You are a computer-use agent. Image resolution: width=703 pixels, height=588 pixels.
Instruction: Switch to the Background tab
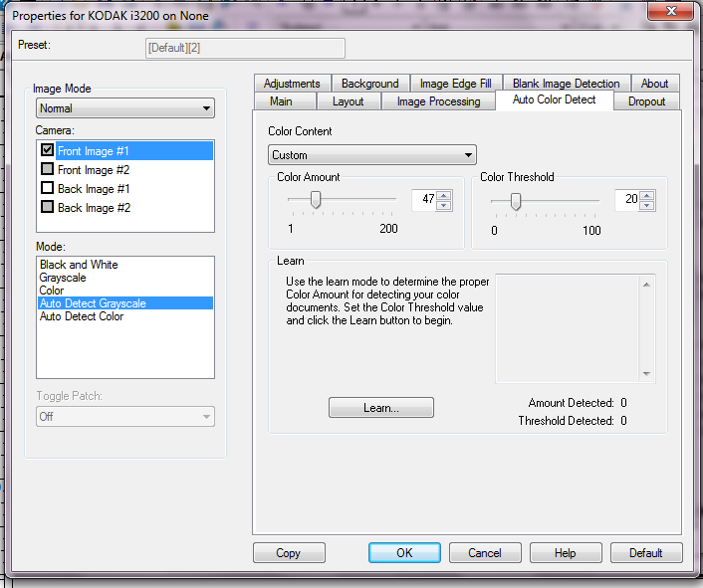[369, 84]
